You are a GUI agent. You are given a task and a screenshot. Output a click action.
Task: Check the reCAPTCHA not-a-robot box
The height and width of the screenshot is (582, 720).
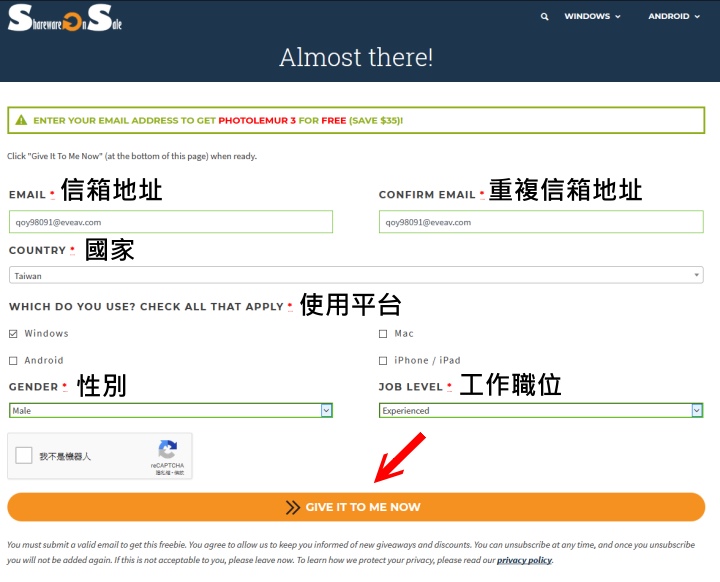pyautogui.click(x=23, y=456)
